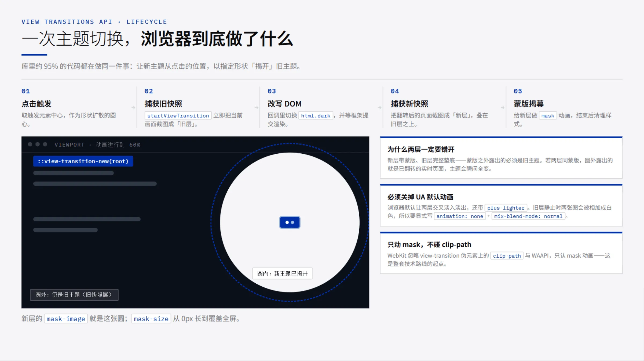Click step heading 蒙版揭幕
Image resolution: width=644 pixels, height=361 pixels.
coord(529,104)
